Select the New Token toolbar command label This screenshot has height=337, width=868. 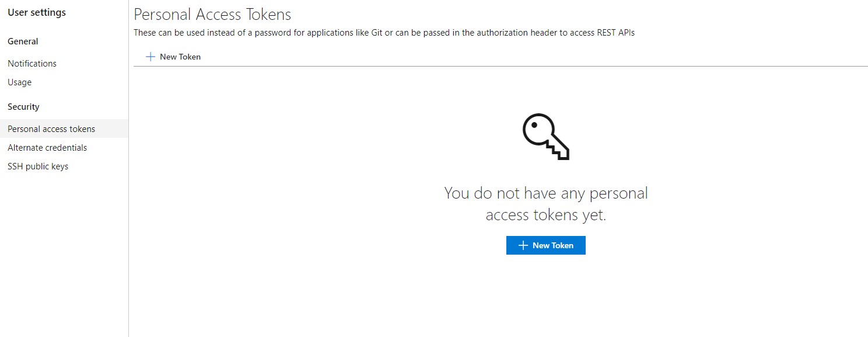click(x=180, y=57)
